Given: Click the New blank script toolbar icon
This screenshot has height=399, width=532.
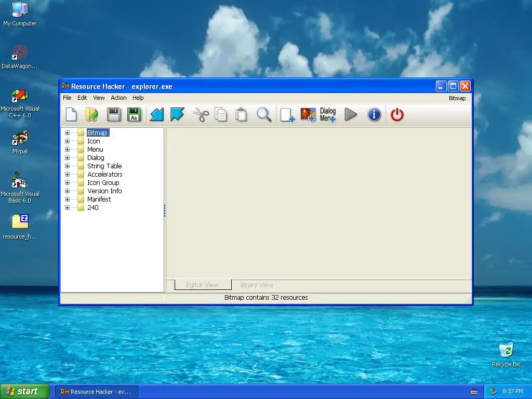Looking at the screenshot, I should (x=71, y=114).
